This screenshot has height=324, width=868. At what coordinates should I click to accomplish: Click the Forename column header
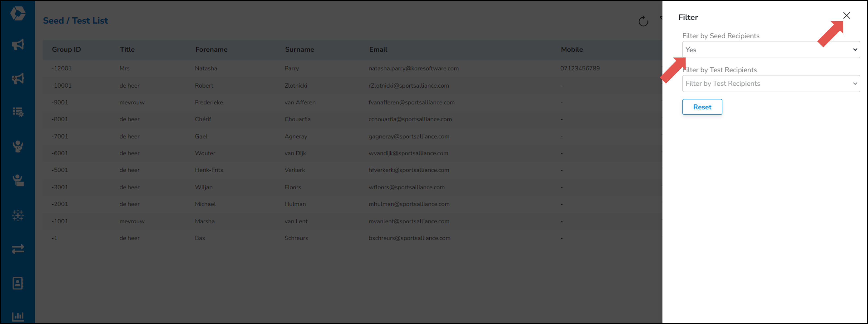[x=211, y=49]
